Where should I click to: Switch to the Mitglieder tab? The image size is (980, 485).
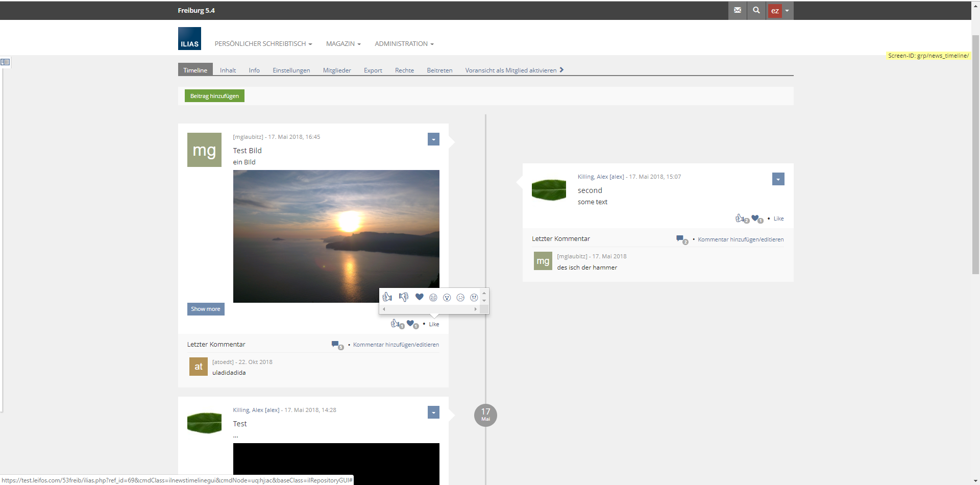(x=337, y=70)
